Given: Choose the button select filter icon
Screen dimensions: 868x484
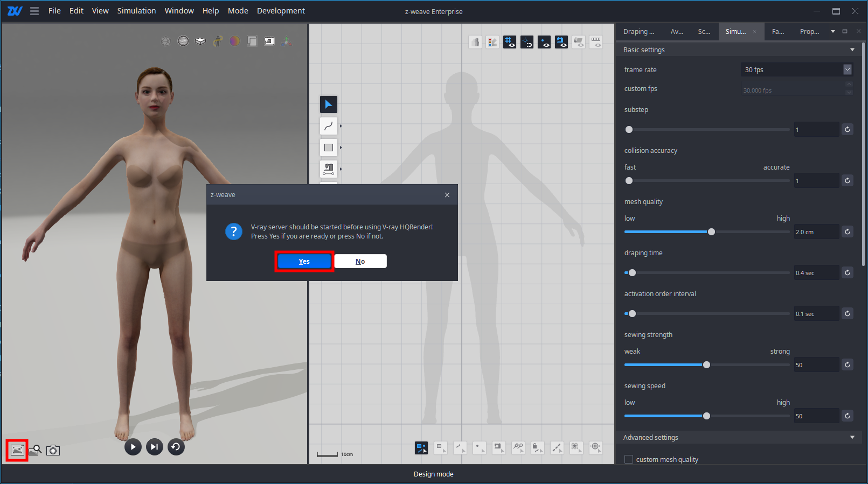Looking at the screenshot, I should click(x=596, y=448).
